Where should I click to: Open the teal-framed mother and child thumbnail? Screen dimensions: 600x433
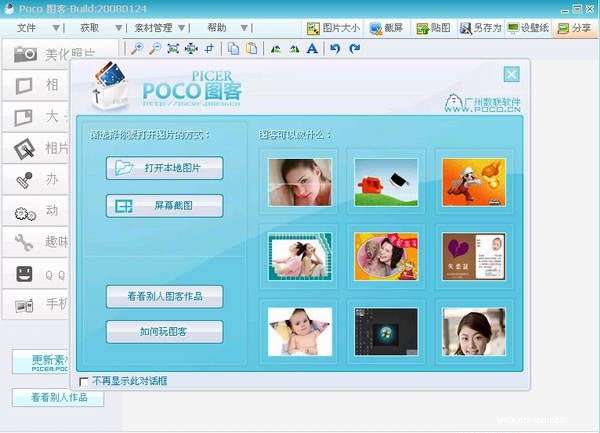[x=300, y=257]
